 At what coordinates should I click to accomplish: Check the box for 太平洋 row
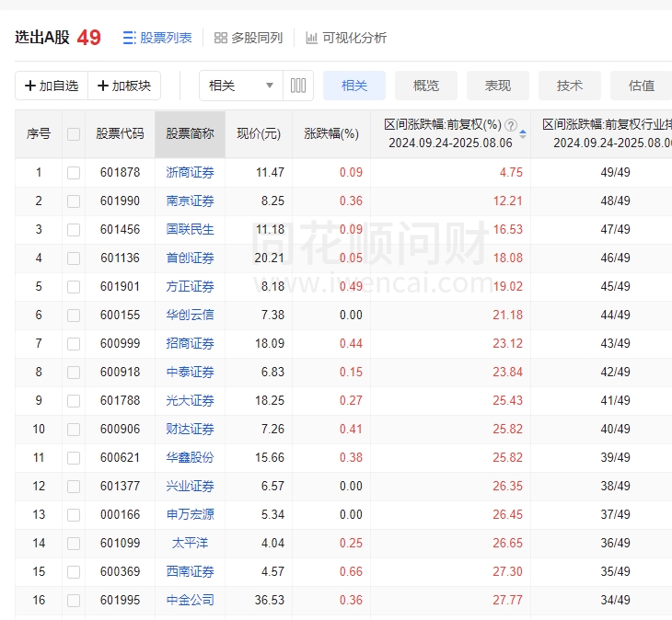pos(74,543)
